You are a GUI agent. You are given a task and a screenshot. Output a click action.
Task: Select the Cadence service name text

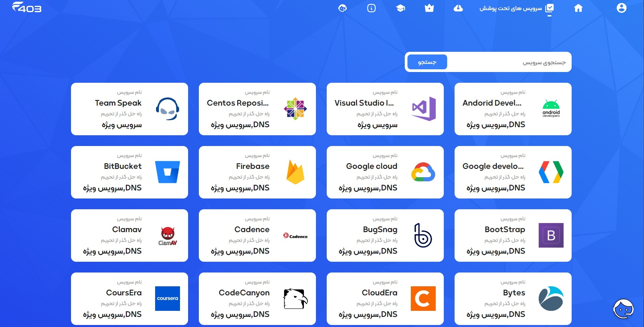(x=252, y=229)
